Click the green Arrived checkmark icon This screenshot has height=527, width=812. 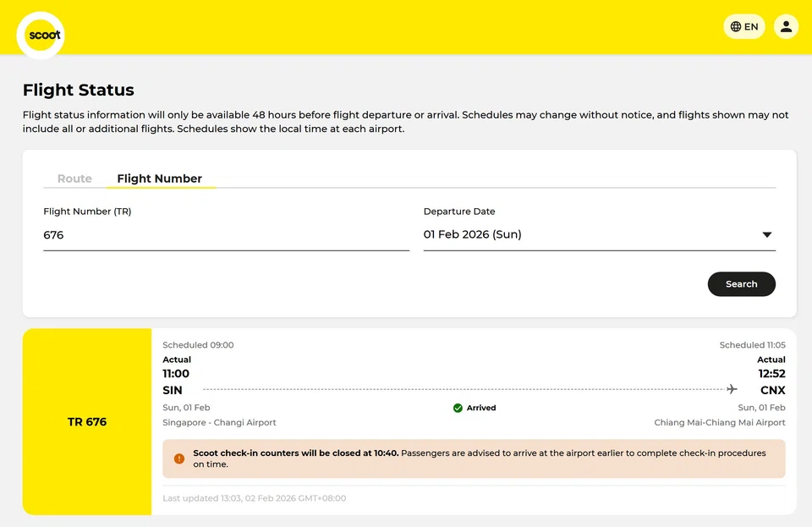pos(458,408)
